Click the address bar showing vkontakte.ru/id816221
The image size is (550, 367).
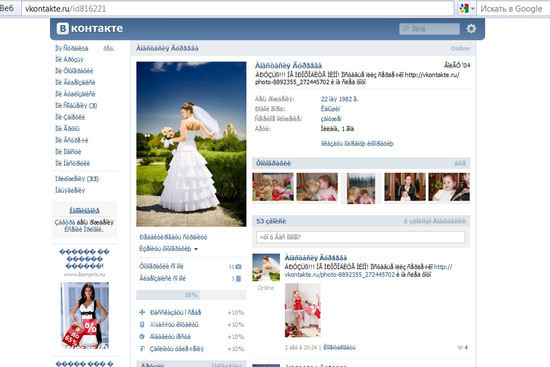point(238,8)
